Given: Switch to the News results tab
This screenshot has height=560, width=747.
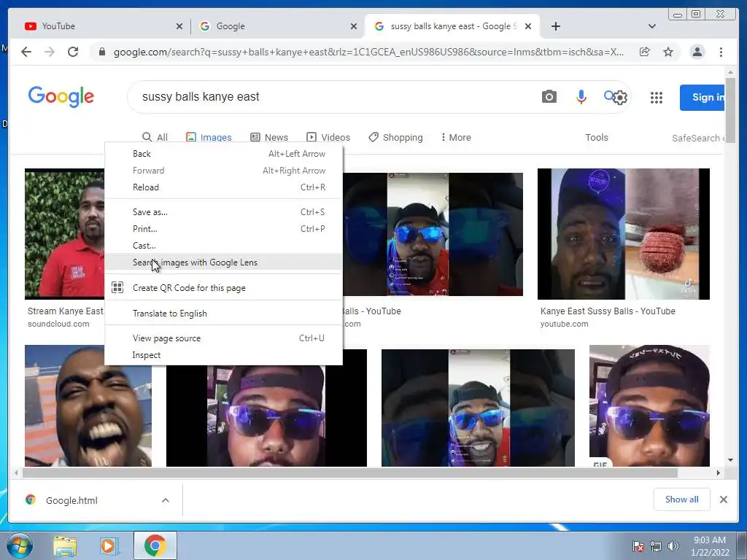Looking at the screenshot, I should point(269,137).
